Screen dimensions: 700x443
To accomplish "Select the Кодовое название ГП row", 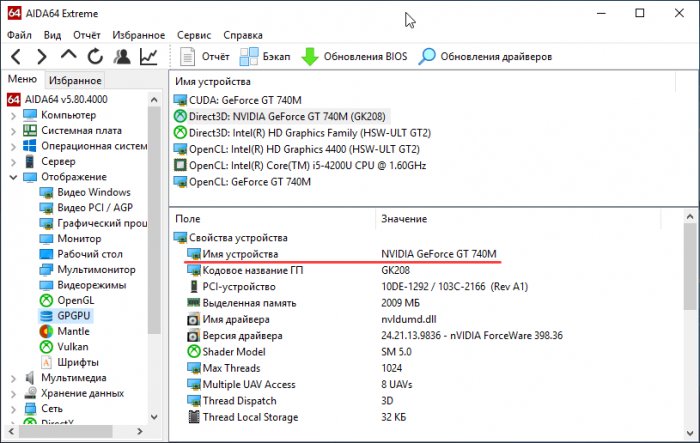I will pos(298,270).
